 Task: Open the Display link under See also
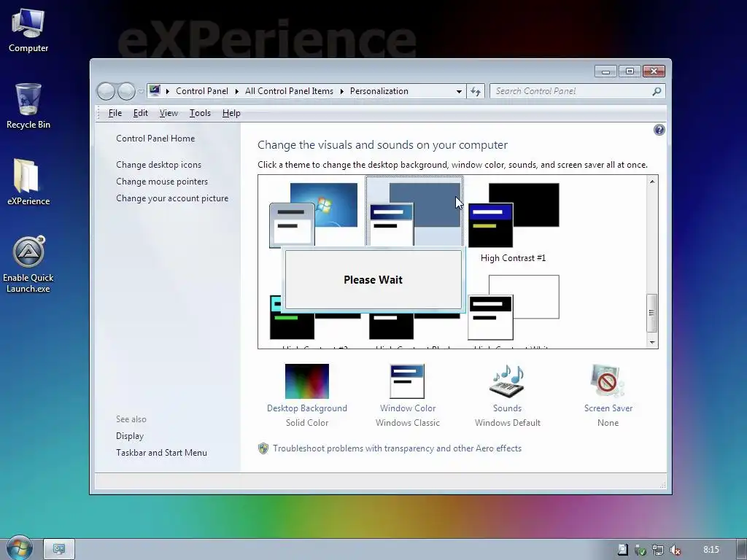click(130, 436)
